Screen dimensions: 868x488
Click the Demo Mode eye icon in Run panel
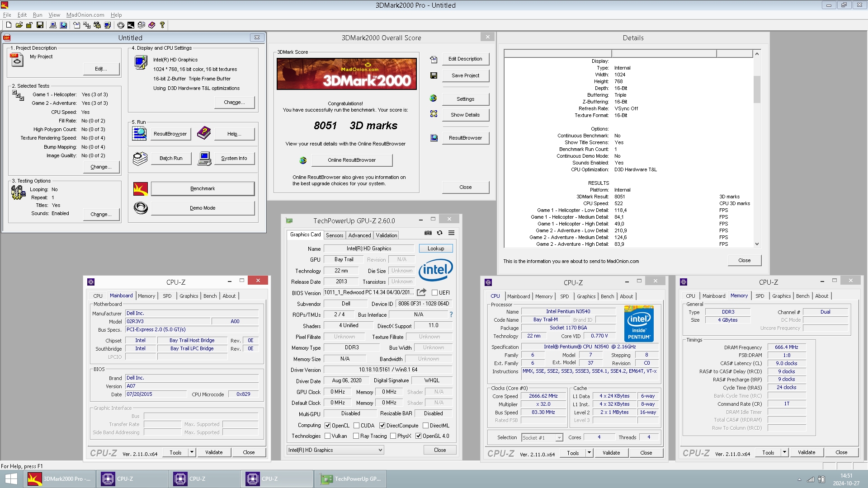pos(141,208)
